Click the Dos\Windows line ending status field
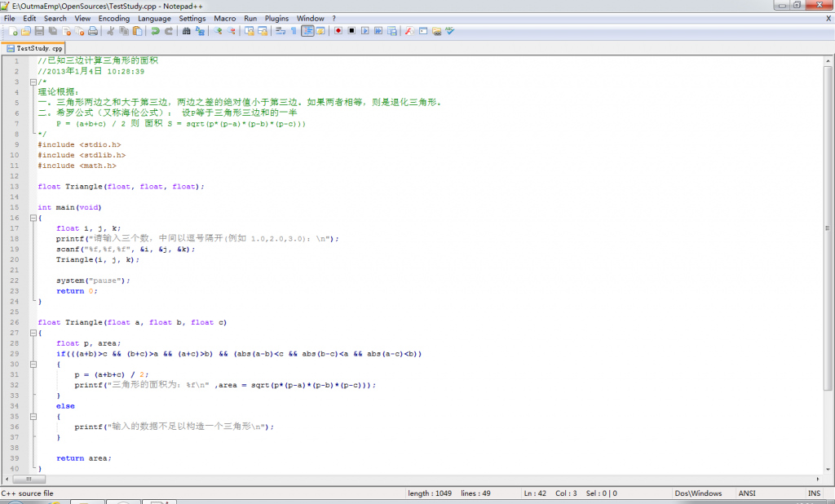 pos(698,493)
